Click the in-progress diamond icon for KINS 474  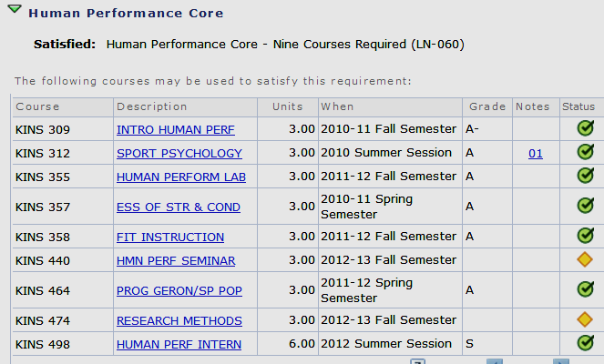(x=585, y=319)
